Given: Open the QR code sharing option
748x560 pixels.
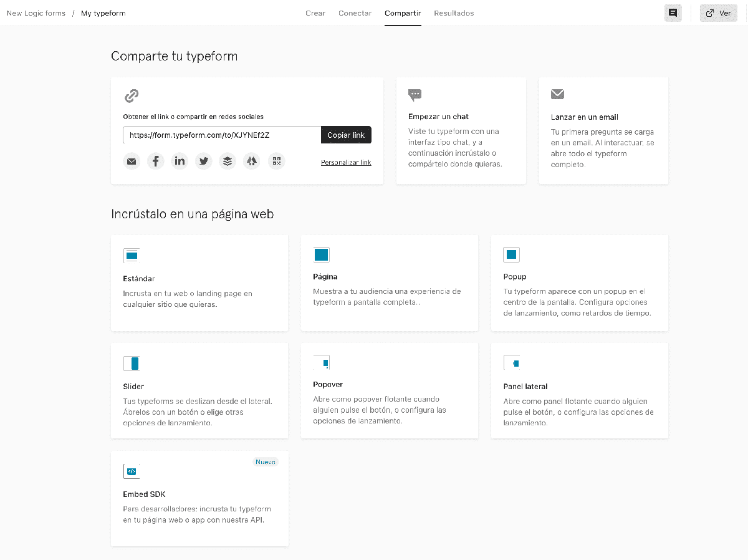Looking at the screenshot, I should tap(277, 161).
